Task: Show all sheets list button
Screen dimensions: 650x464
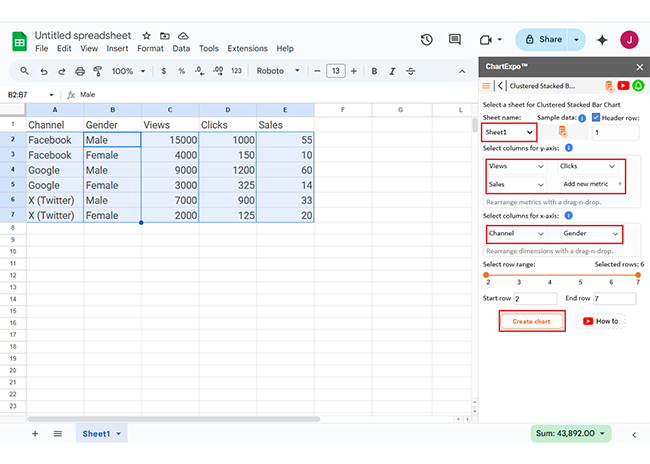Action: click(x=58, y=434)
